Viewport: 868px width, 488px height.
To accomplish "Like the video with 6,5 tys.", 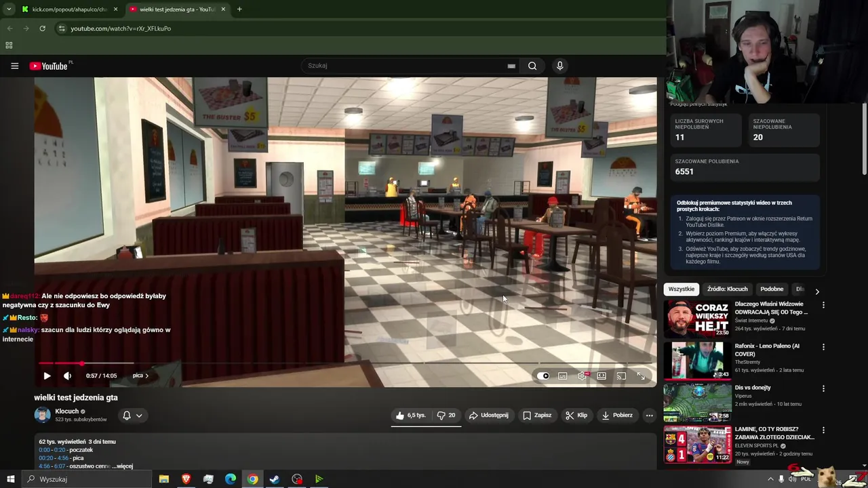I will pos(411,415).
